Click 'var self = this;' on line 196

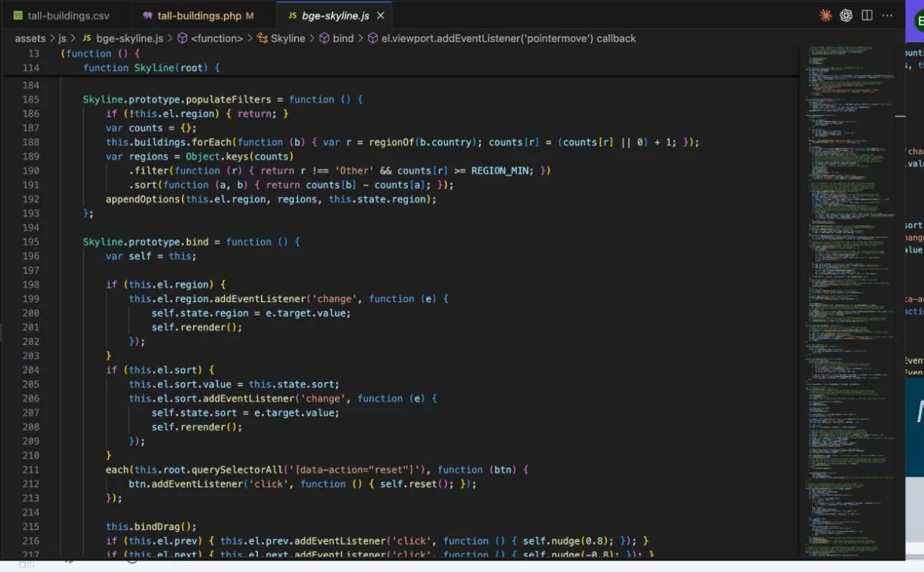[151, 256]
